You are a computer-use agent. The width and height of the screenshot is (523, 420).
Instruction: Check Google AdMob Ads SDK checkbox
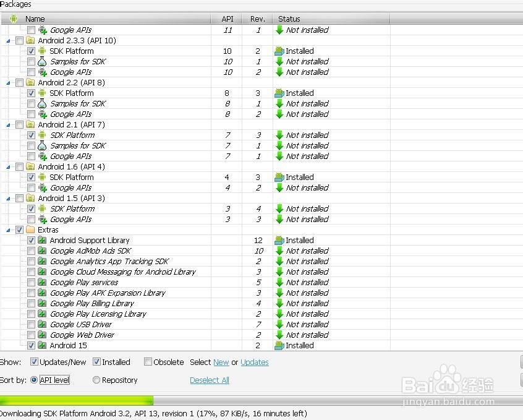click(x=31, y=251)
